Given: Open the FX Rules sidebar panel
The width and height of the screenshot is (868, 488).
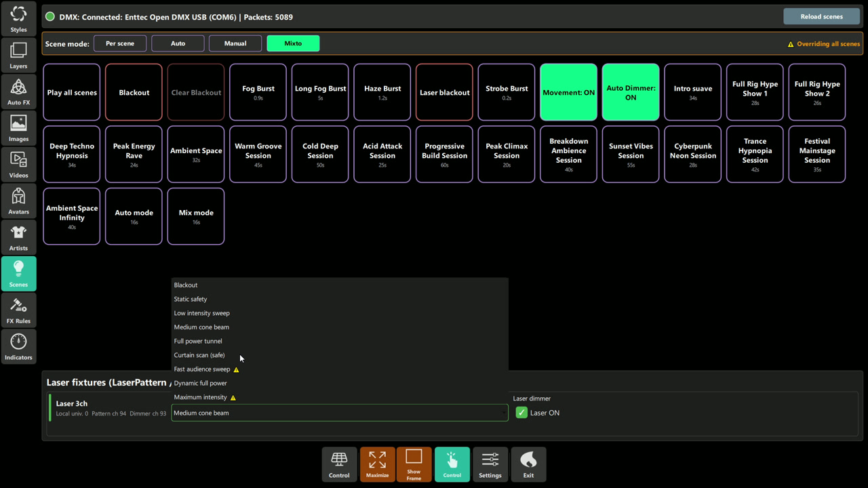Looking at the screenshot, I should click(18, 310).
